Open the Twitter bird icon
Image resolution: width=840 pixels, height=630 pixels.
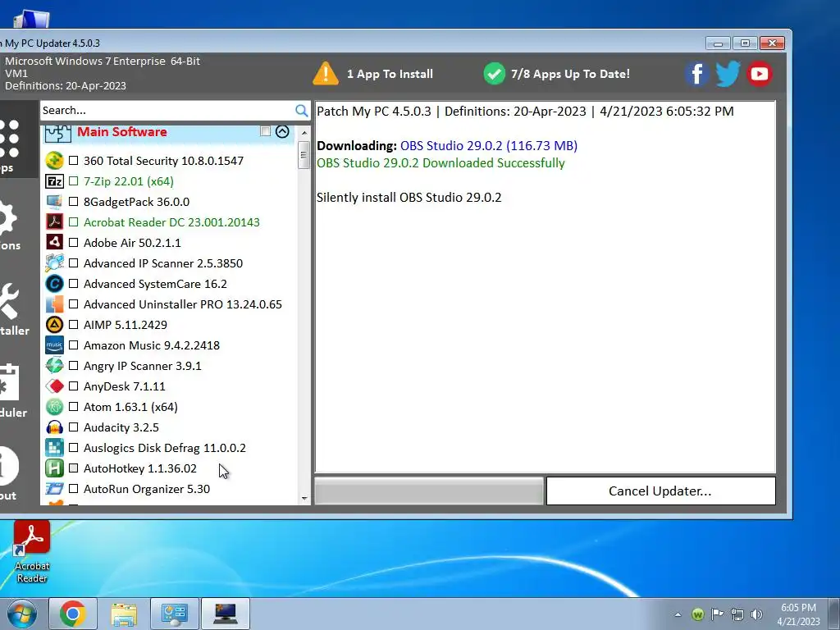728,74
